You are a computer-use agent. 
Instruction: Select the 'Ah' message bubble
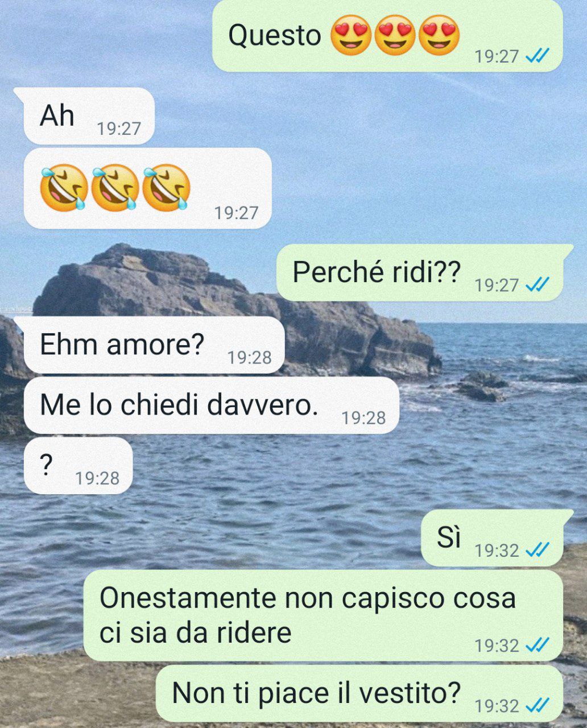coord(89,117)
